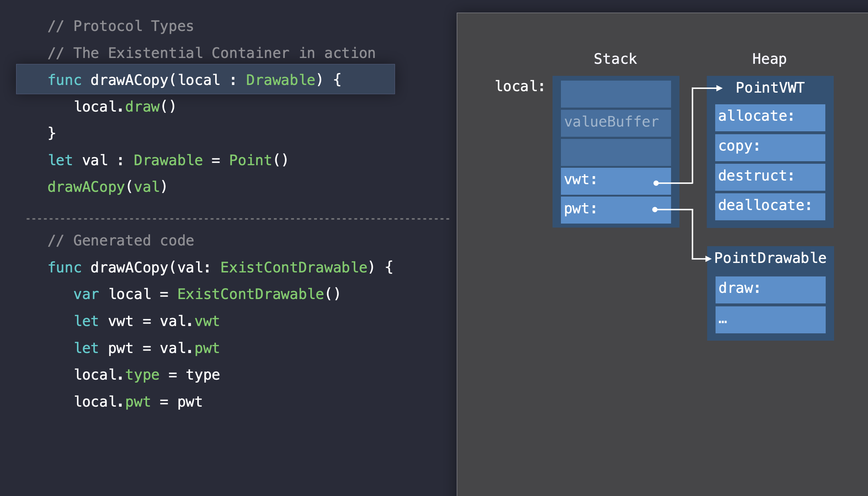
Task: Click the Stack column heading
Action: [x=615, y=59]
